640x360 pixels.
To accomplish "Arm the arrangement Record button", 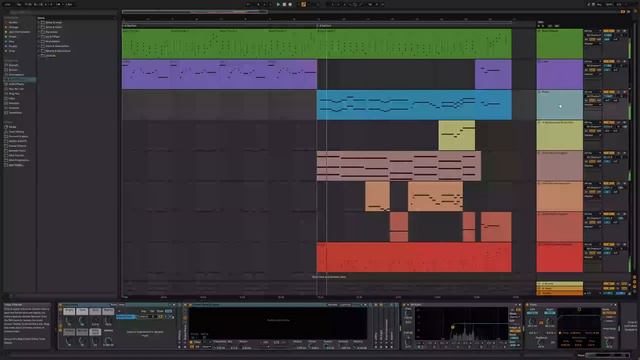I will pos(290,4).
